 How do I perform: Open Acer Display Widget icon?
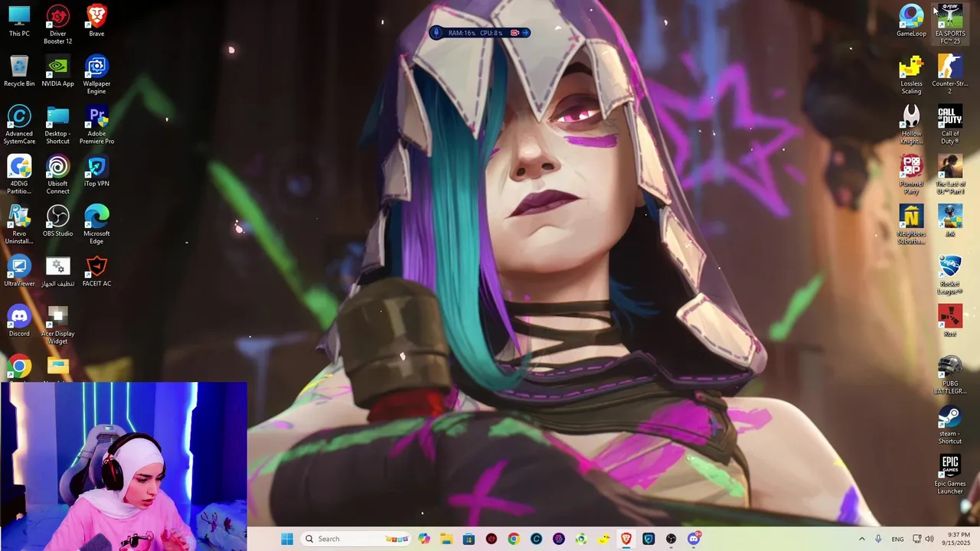[x=57, y=325]
